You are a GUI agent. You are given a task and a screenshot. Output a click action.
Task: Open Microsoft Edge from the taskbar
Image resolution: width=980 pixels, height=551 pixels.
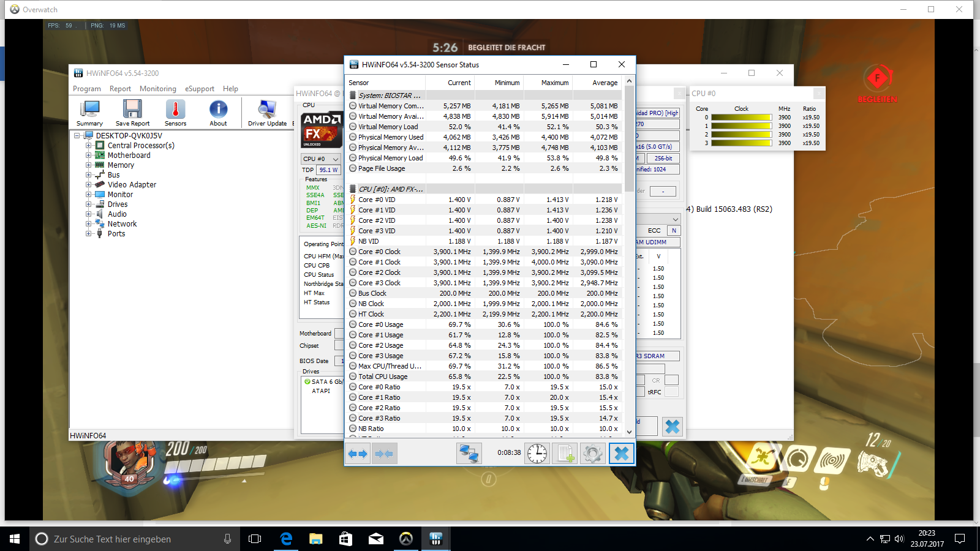click(286, 539)
